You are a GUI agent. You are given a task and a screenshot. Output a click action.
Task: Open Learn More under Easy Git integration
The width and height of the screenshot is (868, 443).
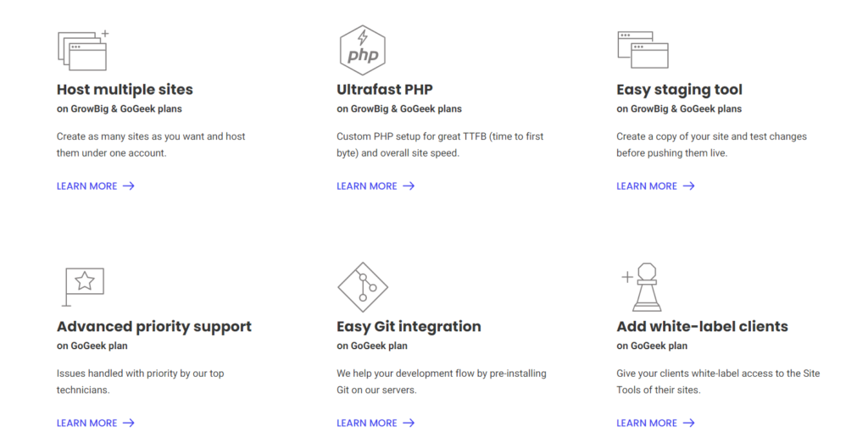point(367,423)
